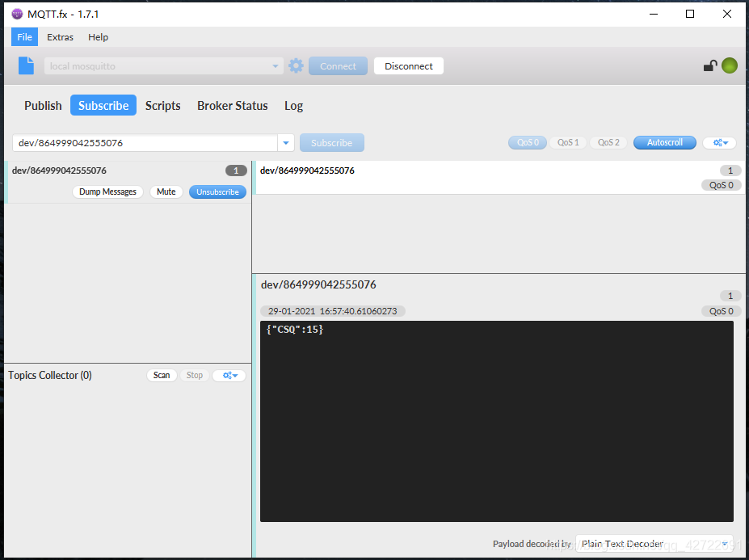The width and height of the screenshot is (749, 560).
Task: Switch to the Scripts tab
Action: [163, 105]
